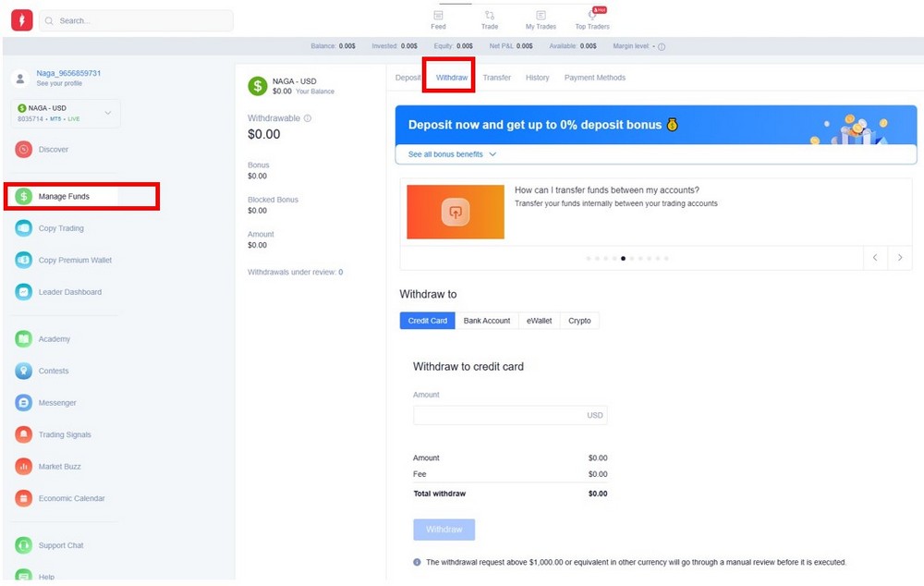Screen dimensions: 924x586
Task: Click the deposit bonus banner
Action: 656,125
